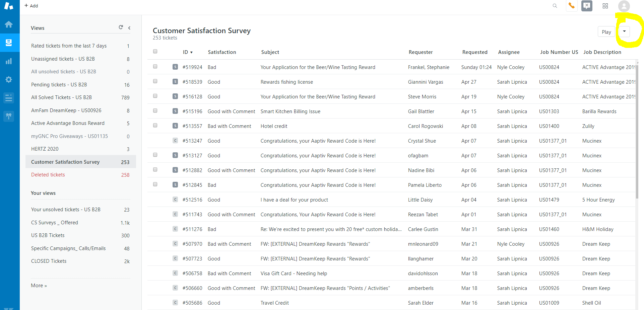
Task: Open the Deleted tickets view
Action: tap(48, 175)
